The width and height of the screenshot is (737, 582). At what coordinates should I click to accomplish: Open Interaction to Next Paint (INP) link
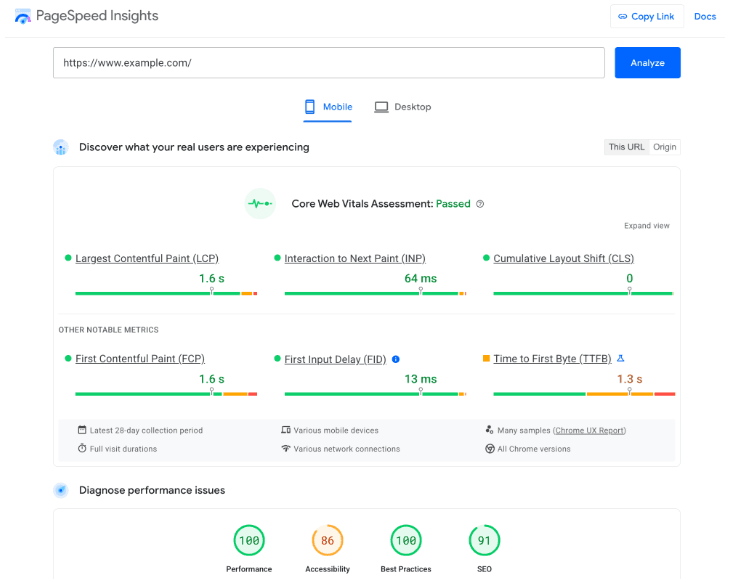[355, 259]
